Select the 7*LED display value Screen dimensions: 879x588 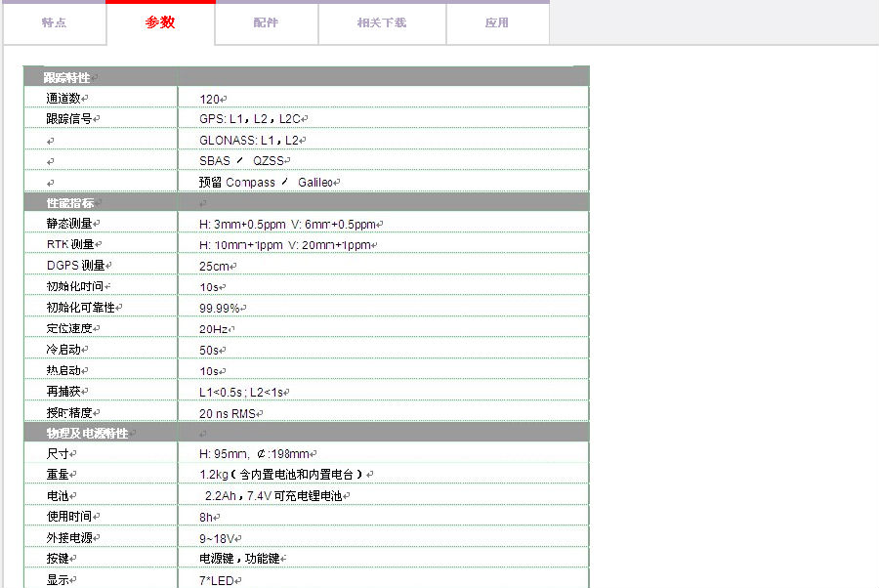[219, 580]
